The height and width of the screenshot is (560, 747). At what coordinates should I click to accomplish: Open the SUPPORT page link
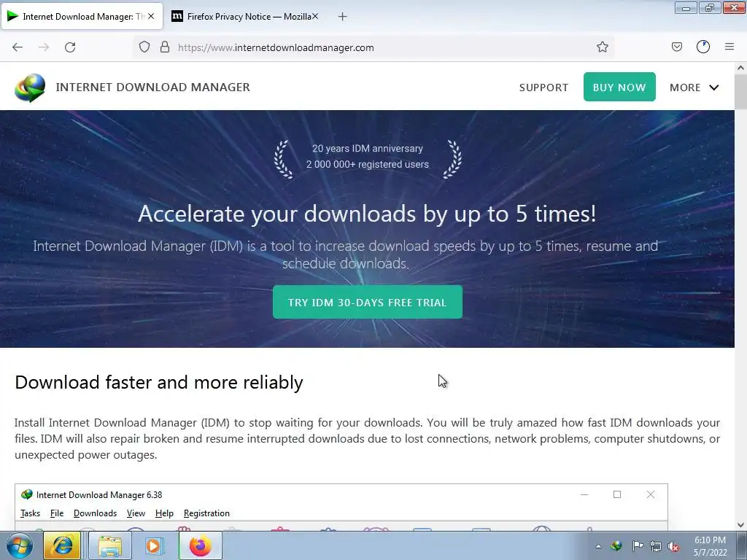[543, 87]
